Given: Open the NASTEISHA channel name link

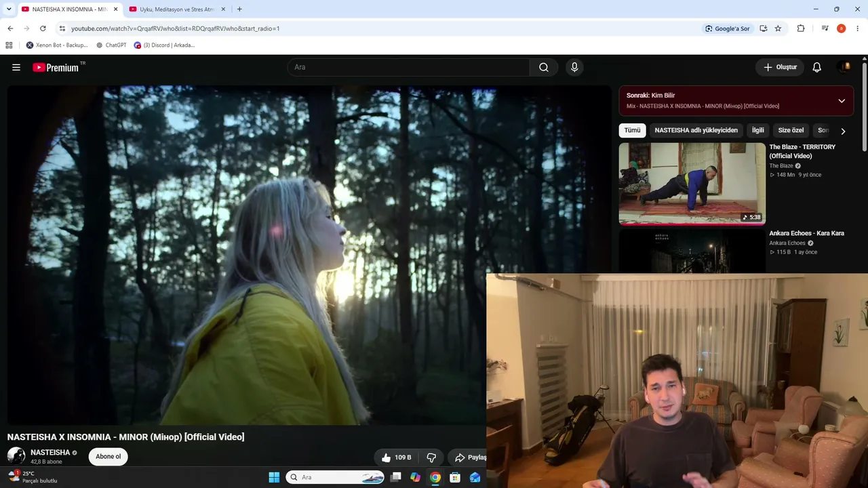Looking at the screenshot, I should point(50,453).
